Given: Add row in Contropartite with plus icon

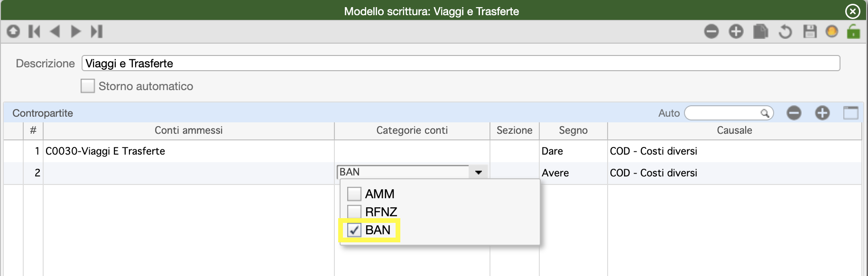Looking at the screenshot, I should tap(822, 113).
